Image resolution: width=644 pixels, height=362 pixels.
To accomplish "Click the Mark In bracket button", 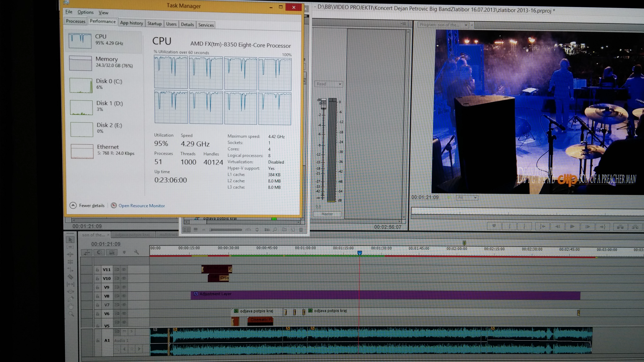I will (x=509, y=226).
